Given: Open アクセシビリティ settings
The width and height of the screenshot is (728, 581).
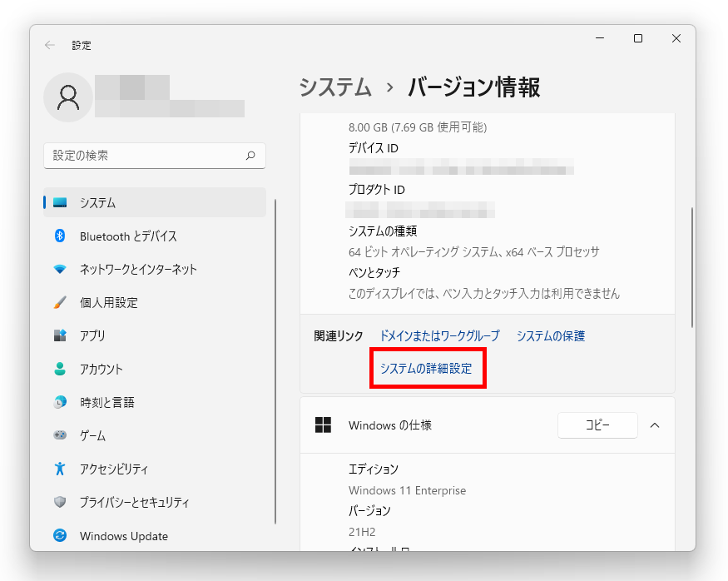Looking at the screenshot, I should [155, 469].
